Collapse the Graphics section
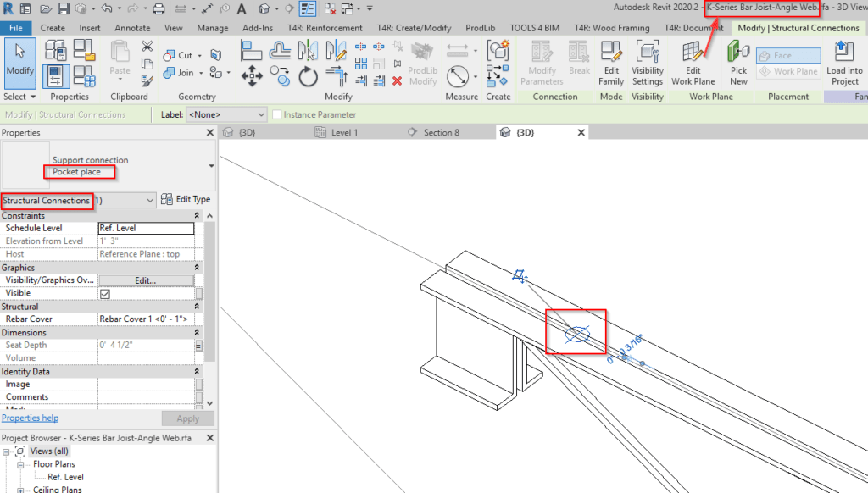Image resolution: width=868 pixels, height=493 pixels. coord(197,267)
